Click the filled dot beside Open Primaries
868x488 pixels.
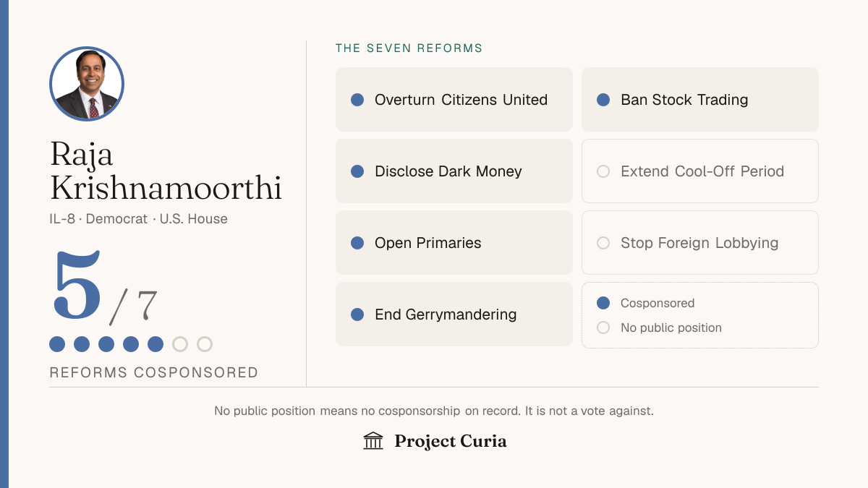coord(357,243)
